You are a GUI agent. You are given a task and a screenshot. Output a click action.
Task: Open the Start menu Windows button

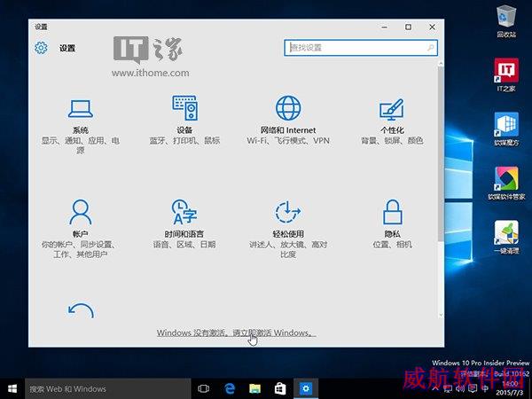click(12, 389)
